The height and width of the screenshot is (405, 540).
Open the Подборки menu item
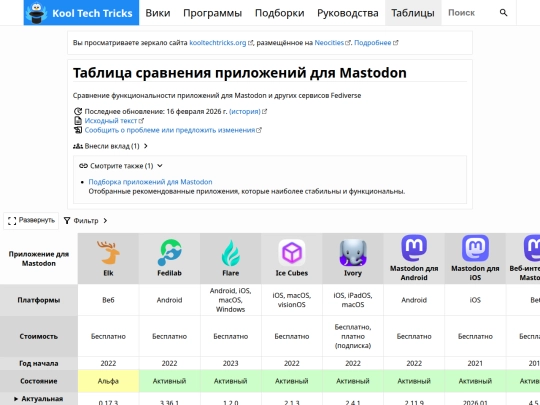pos(279,13)
